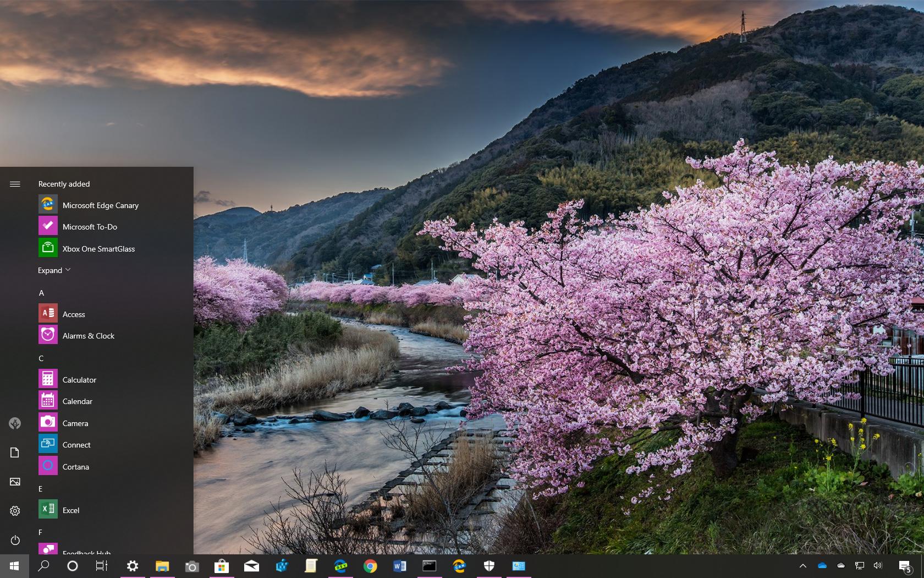Open Task View from the taskbar

point(101,566)
